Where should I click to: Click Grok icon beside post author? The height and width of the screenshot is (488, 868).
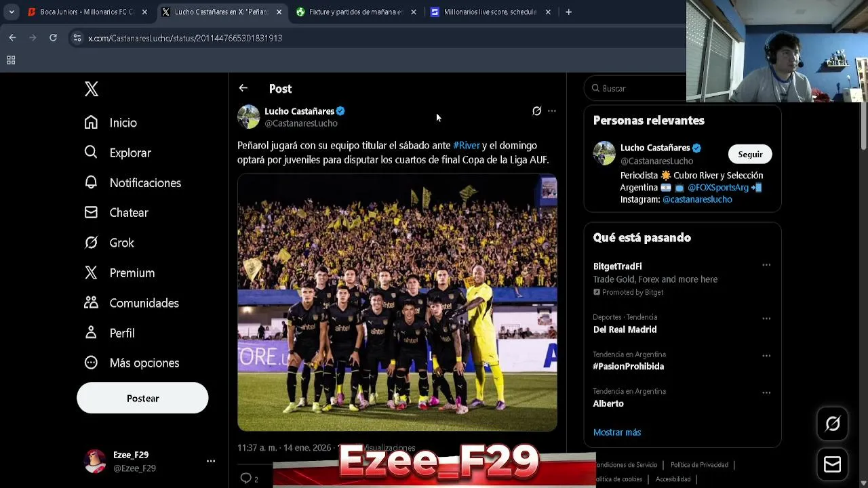(536, 111)
